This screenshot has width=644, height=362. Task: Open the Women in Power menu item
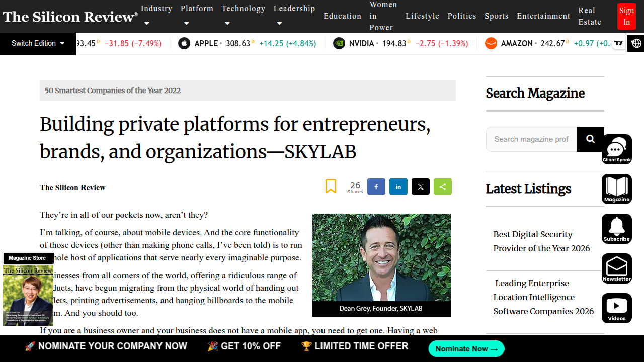383,16
